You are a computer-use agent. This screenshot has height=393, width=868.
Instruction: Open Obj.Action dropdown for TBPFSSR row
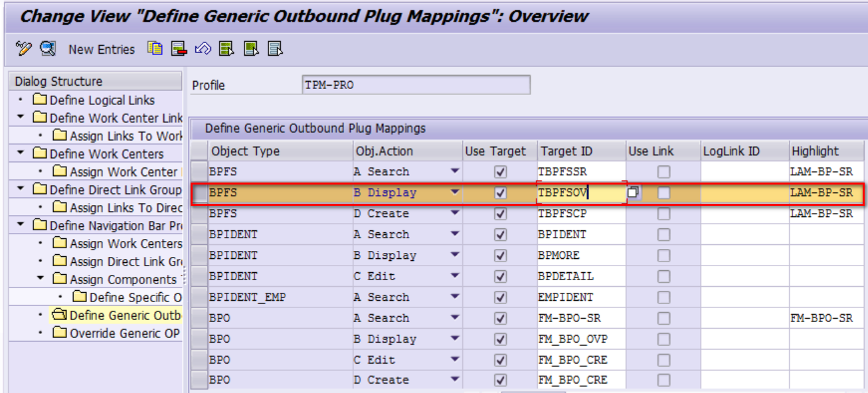pyautogui.click(x=454, y=171)
